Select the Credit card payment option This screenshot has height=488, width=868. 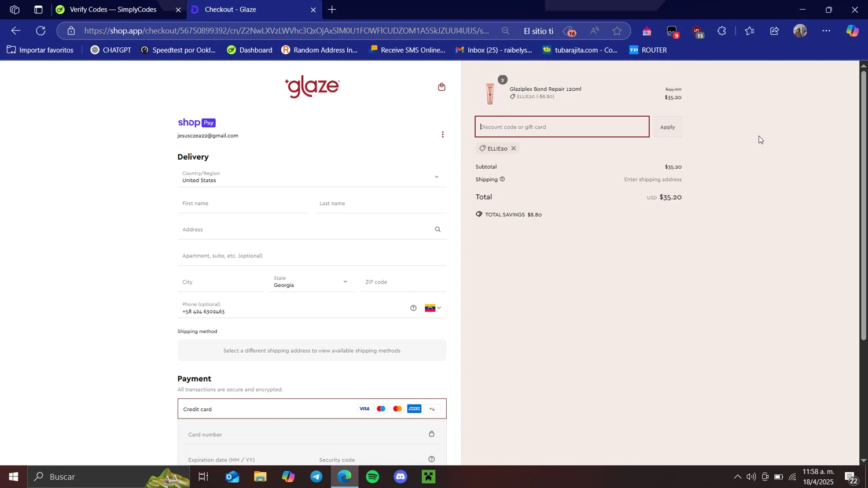click(x=312, y=409)
